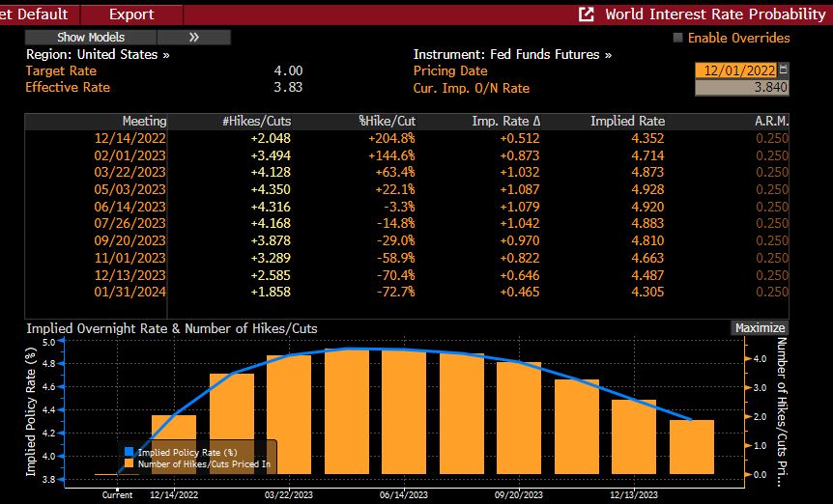Open the Export menu
This screenshot has width=833, height=504.
click(x=131, y=14)
